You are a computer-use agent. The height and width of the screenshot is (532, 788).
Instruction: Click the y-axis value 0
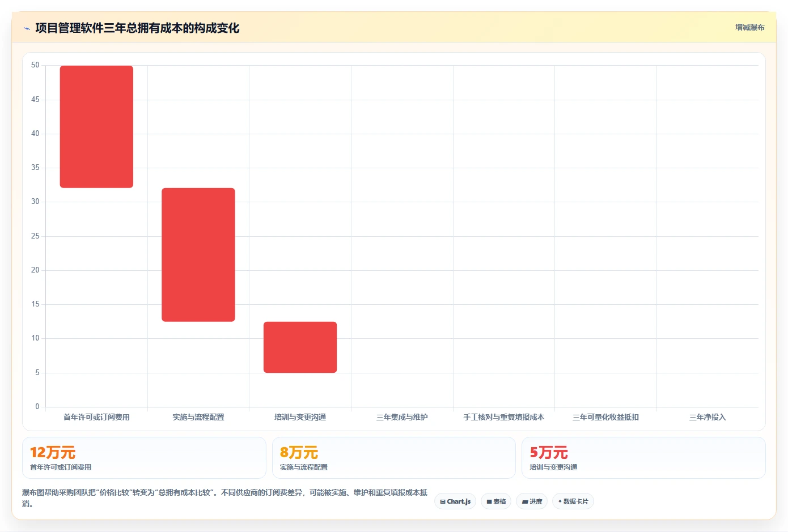click(x=37, y=407)
